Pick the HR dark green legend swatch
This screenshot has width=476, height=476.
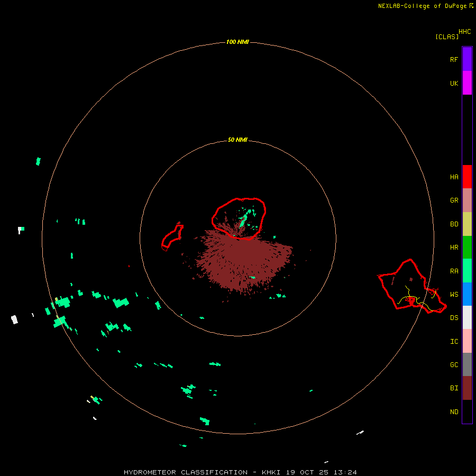point(467,248)
